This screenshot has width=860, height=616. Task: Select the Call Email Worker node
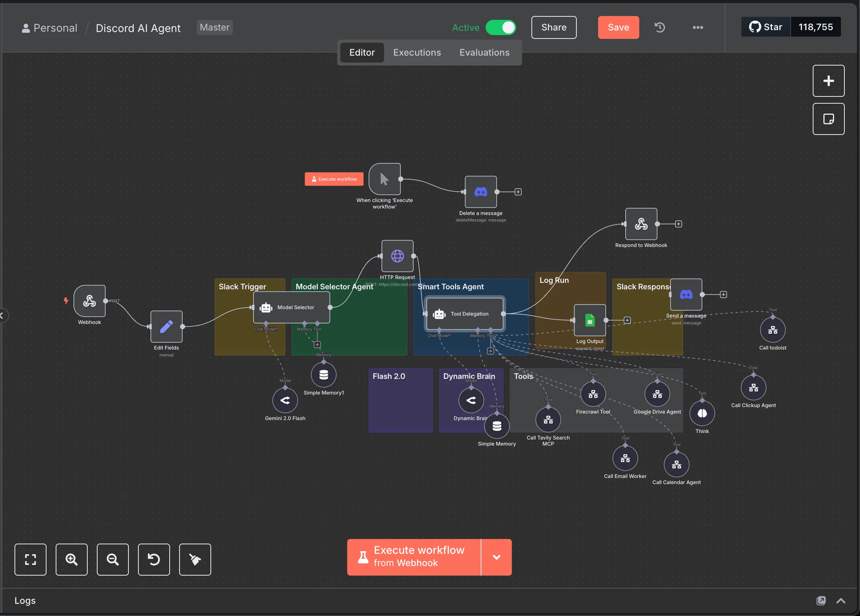pos(625,458)
